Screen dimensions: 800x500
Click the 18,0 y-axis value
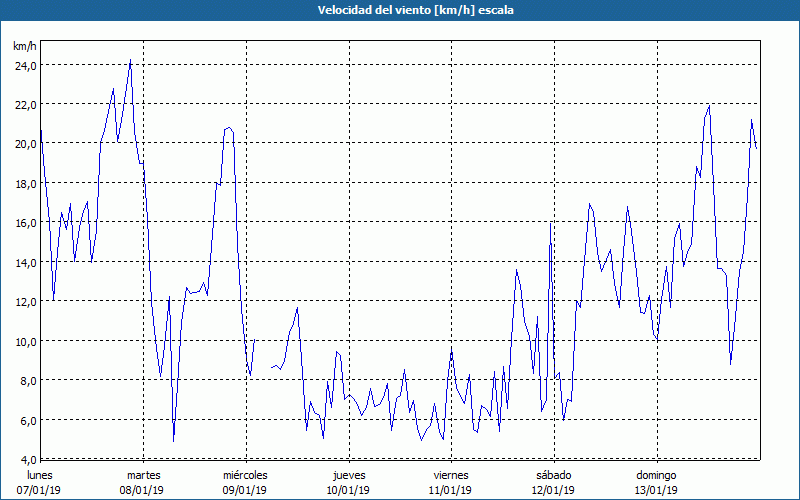(25, 184)
